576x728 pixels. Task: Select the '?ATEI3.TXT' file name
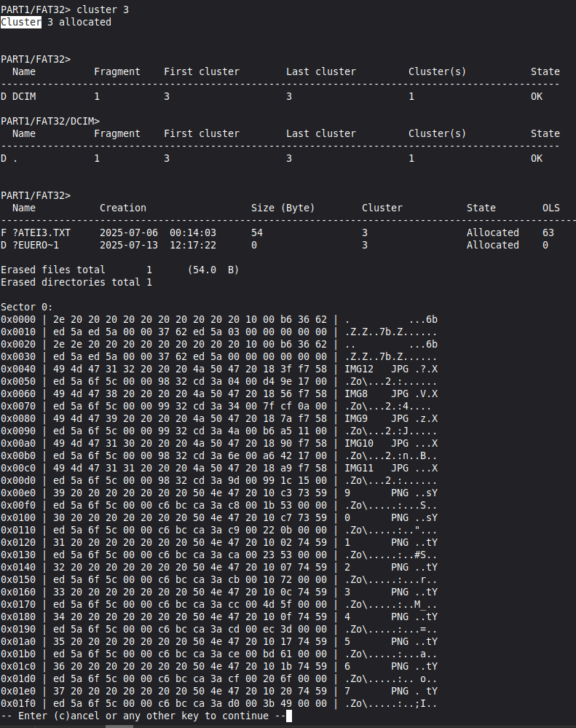(42, 232)
